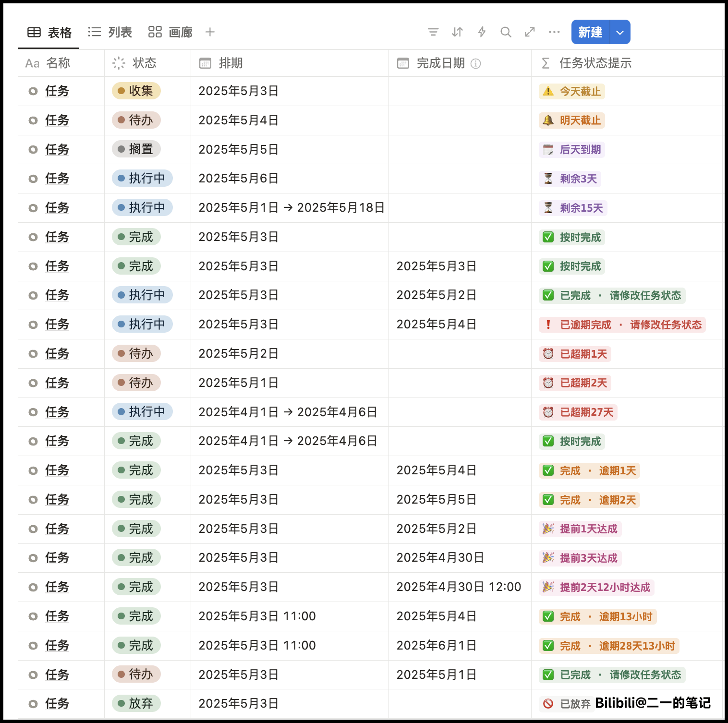Open the 排期 column header menu
The image size is (728, 723).
click(231, 63)
